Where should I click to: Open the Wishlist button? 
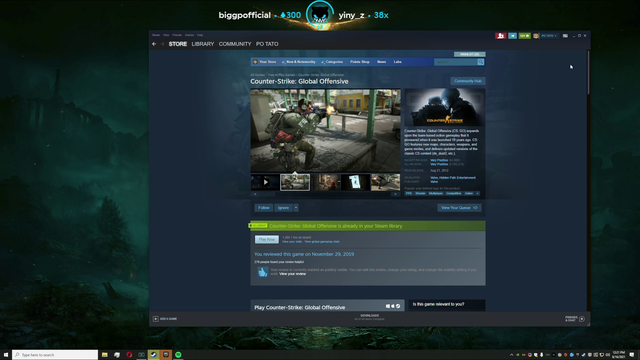point(469,54)
